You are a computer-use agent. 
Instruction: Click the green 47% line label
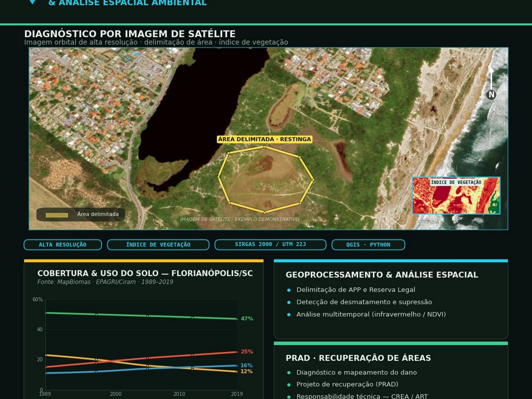click(247, 319)
